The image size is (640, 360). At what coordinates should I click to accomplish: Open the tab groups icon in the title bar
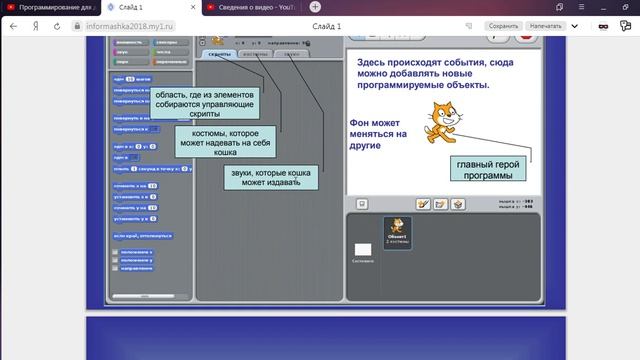[559, 7]
